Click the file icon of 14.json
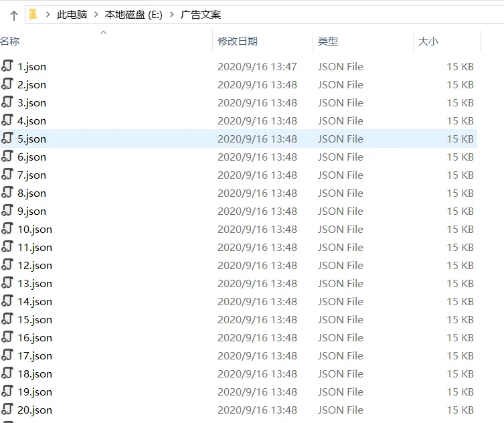Screen dimensions: 504x423 (x=7, y=301)
